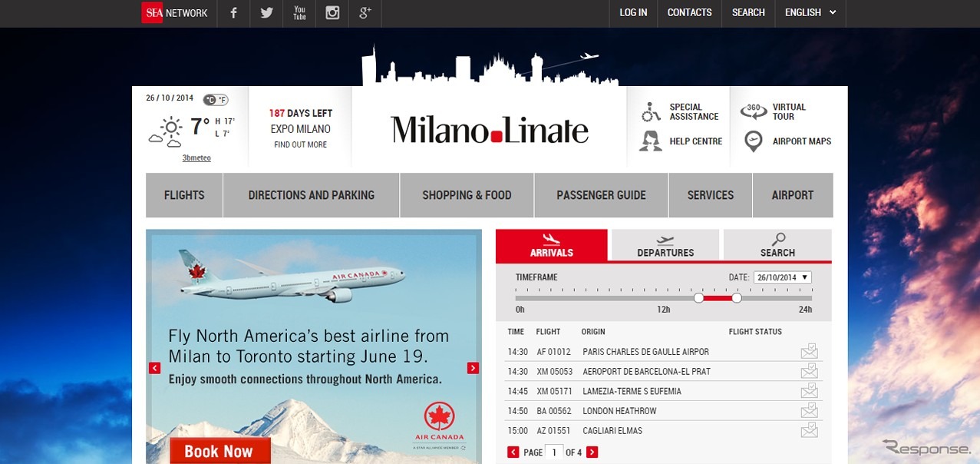Select London Heathrow flight row
The height and width of the screenshot is (464, 980).
[x=664, y=411]
